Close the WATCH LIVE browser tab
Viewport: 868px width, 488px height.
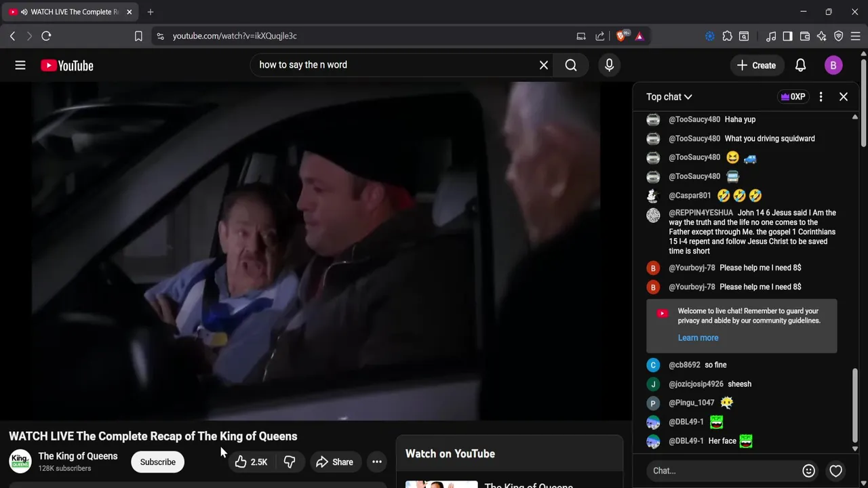point(130,12)
